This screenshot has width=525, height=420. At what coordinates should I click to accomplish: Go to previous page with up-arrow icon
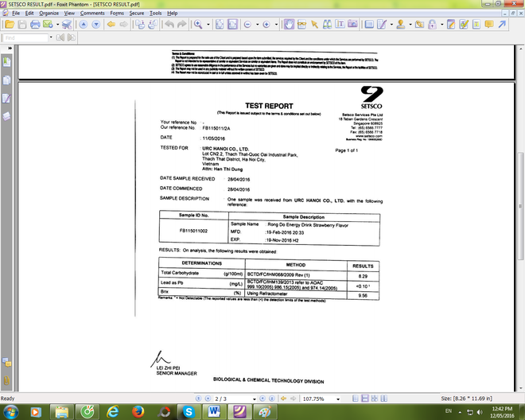84,25
